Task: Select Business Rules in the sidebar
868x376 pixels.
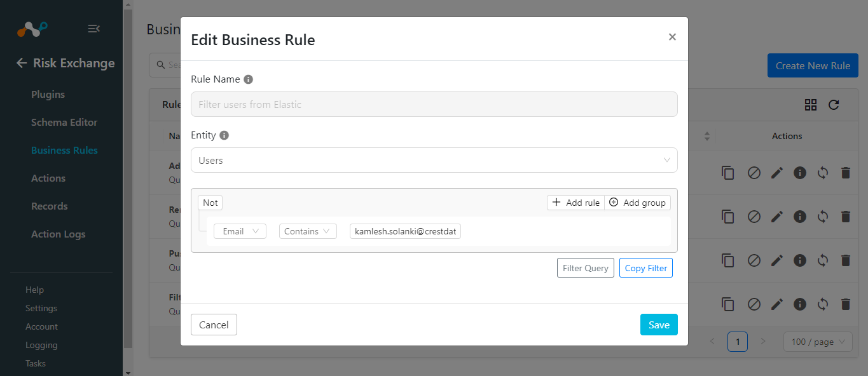Action: [x=64, y=150]
